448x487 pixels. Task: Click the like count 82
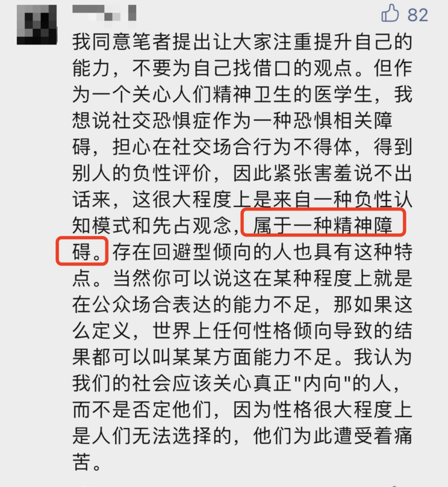pyautogui.click(x=418, y=15)
